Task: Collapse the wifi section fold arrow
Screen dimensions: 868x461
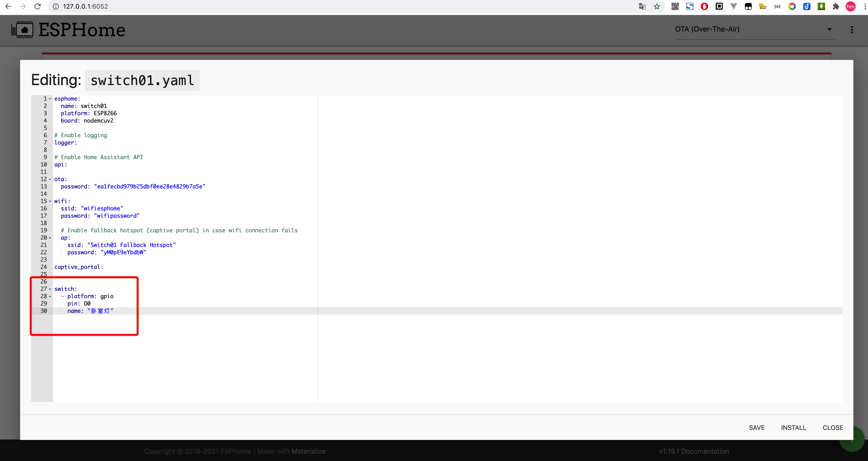Action: coord(50,201)
